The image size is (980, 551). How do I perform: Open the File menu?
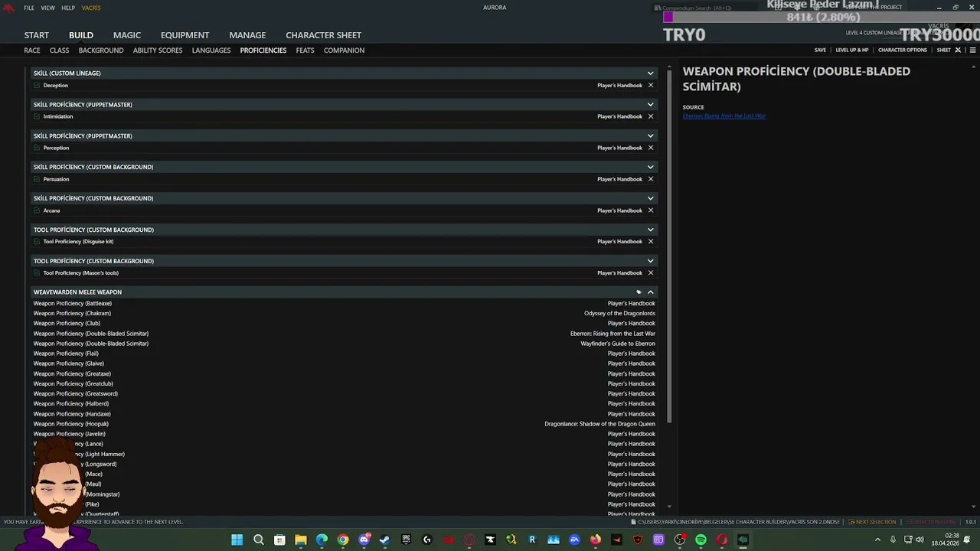click(29, 8)
